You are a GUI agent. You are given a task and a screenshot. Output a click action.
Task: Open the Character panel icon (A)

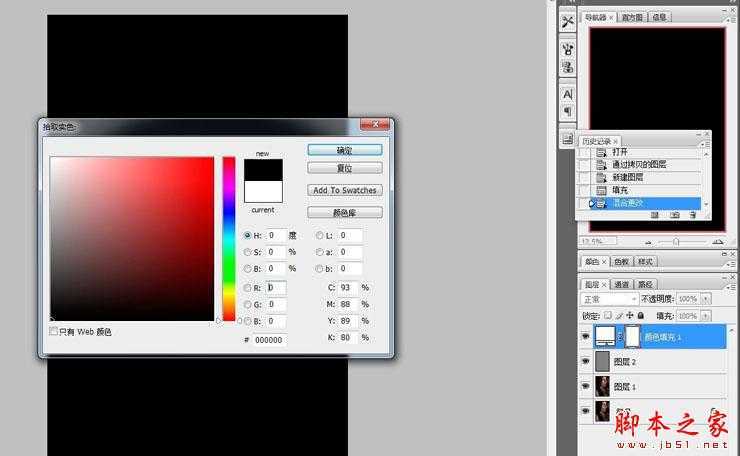point(568,94)
